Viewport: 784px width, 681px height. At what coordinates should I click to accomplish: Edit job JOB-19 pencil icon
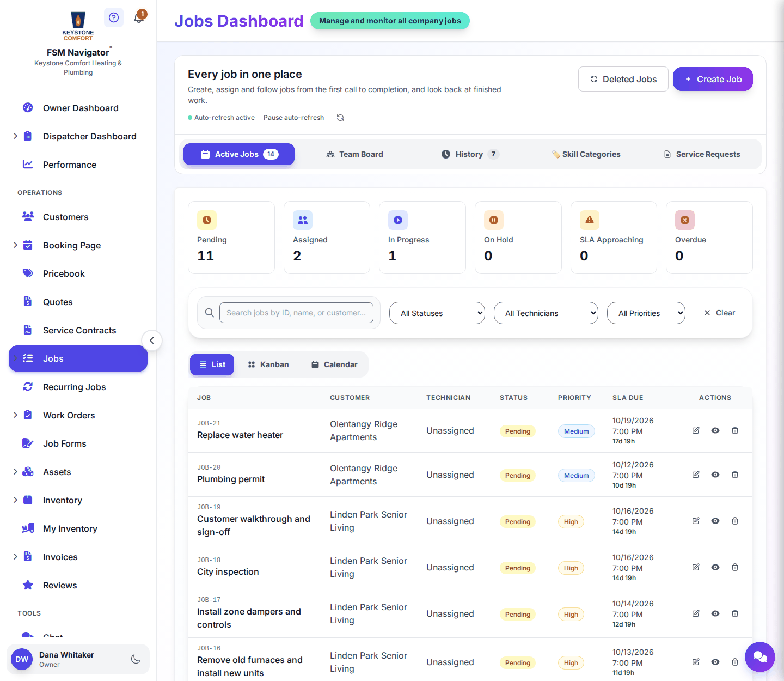696,521
